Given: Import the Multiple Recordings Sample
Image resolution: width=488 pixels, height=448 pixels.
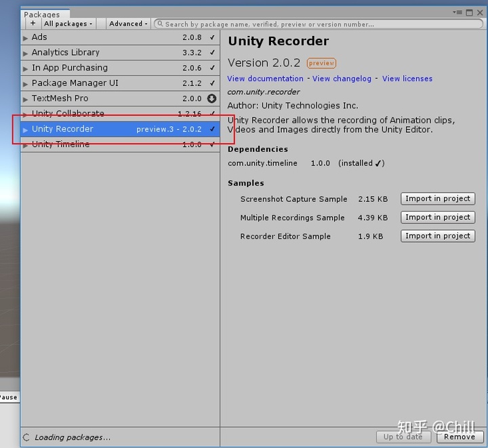Looking at the screenshot, I should [x=438, y=218].
